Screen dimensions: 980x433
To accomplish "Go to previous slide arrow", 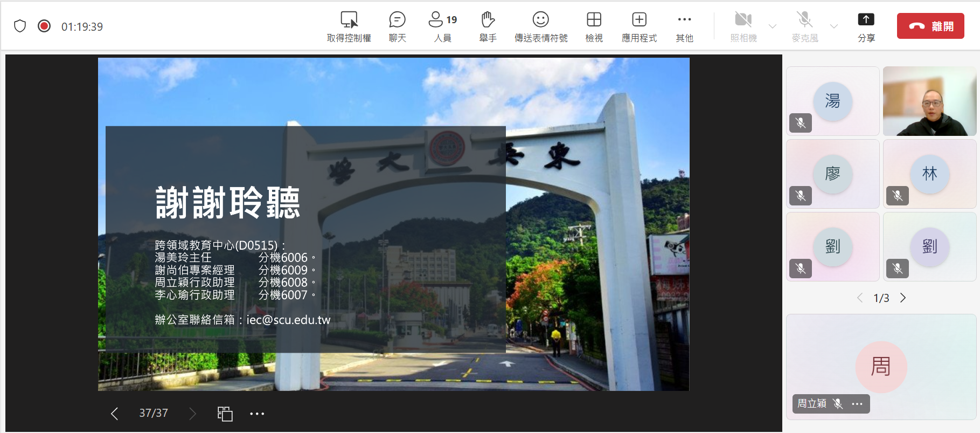I will click(x=114, y=414).
